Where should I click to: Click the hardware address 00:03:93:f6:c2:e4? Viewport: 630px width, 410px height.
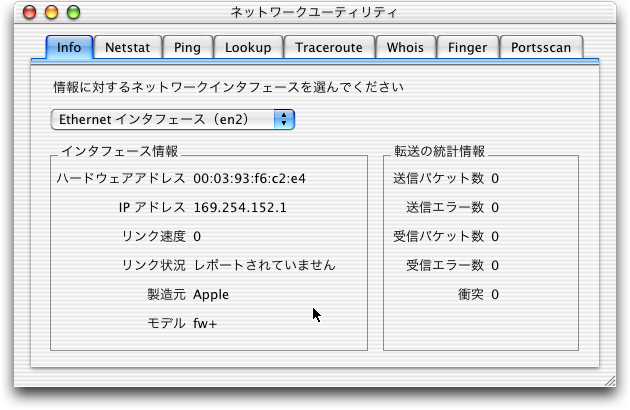click(x=249, y=179)
